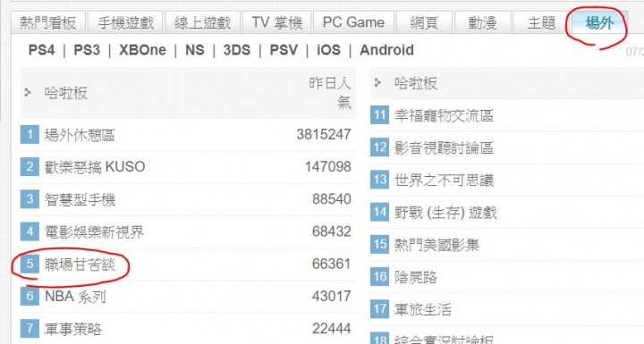Click rank badge 1 beside 場外休憩區
This screenshot has height=344, width=644.
click(x=30, y=134)
